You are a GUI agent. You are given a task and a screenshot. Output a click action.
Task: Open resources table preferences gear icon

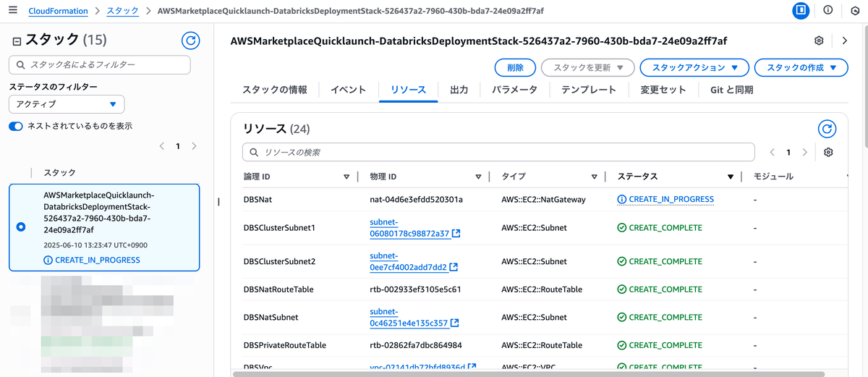[829, 153]
